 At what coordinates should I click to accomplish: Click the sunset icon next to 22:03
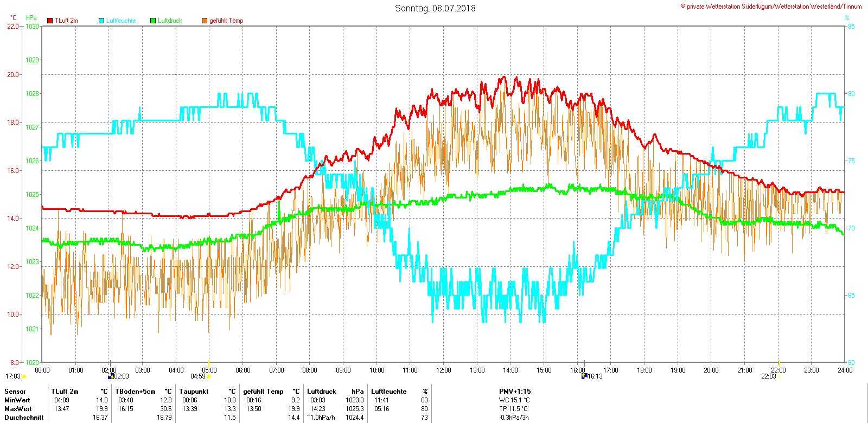pyautogui.click(x=780, y=376)
